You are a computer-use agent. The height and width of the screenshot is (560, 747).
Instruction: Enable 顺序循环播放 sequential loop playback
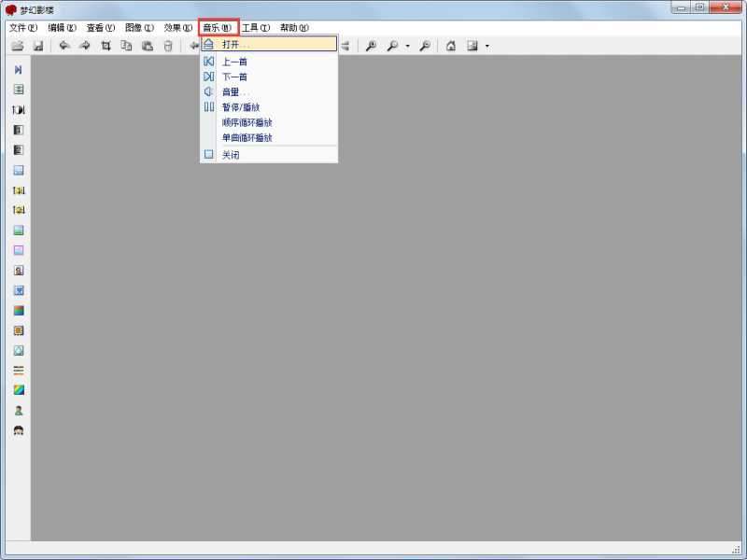[x=247, y=122]
